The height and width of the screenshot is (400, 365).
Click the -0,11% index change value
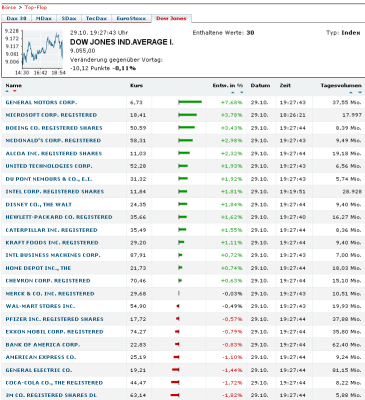coord(124,68)
